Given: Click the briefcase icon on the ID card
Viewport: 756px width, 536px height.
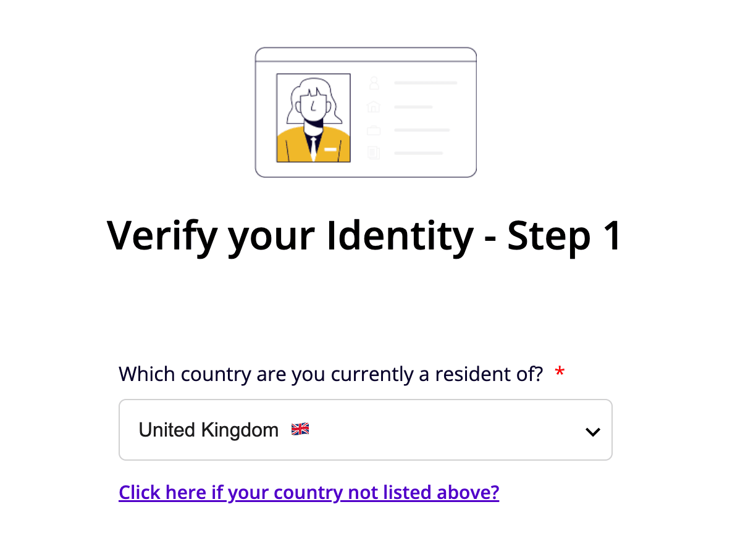Looking at the screenshot, I should click(x=373, y=130).
